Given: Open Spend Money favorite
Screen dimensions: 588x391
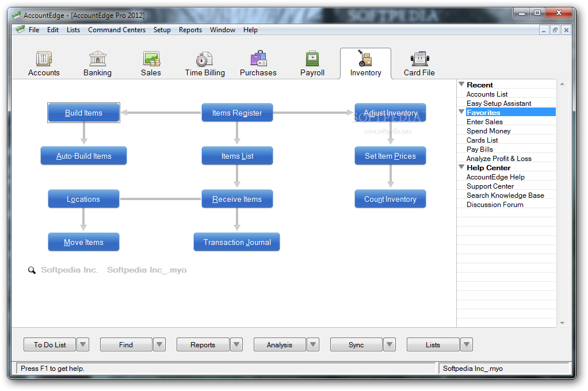Looking at the screenshot, I should point(488,131).
